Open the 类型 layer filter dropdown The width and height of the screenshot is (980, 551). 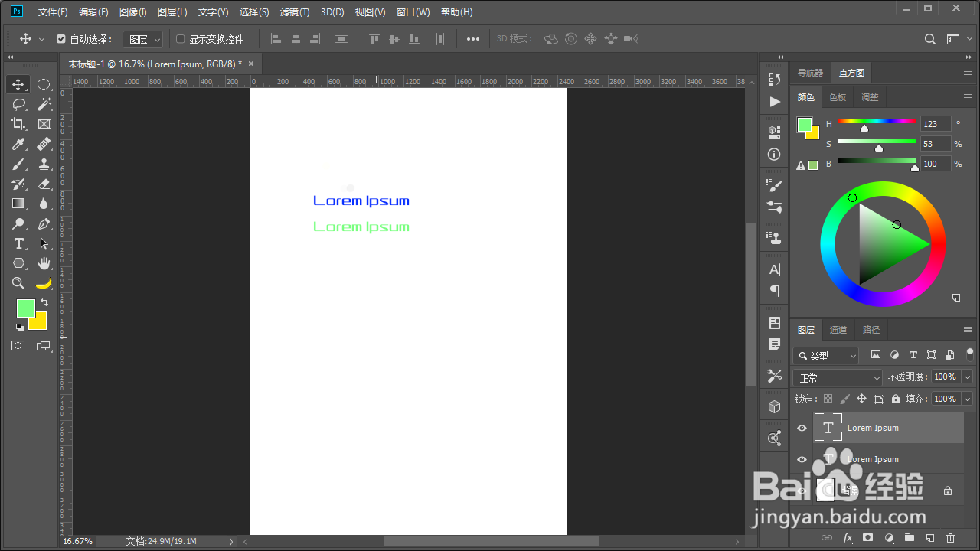coord(826,356)
